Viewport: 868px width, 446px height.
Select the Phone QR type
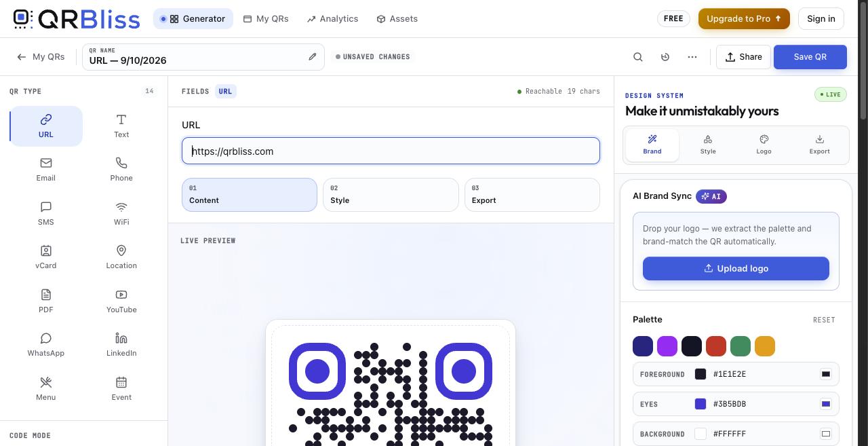point(121,170)
